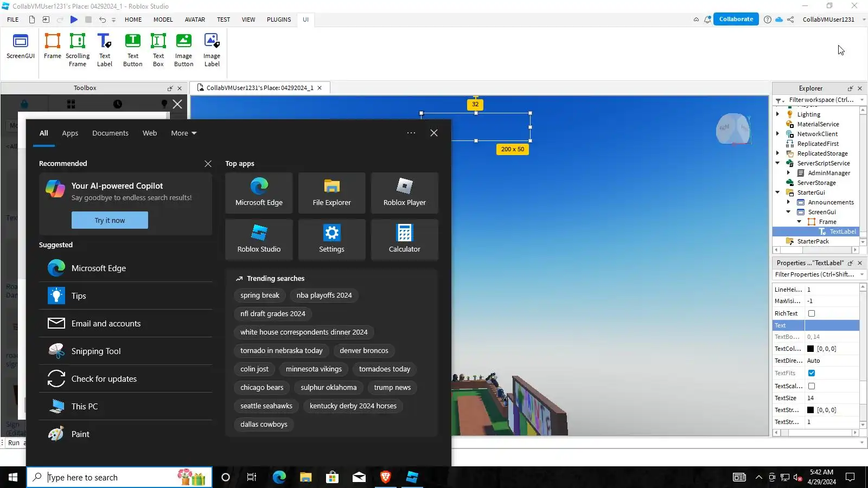
Task: Open the TextStrokeColor3 black color swatch
Action: (x=810, y=410)
